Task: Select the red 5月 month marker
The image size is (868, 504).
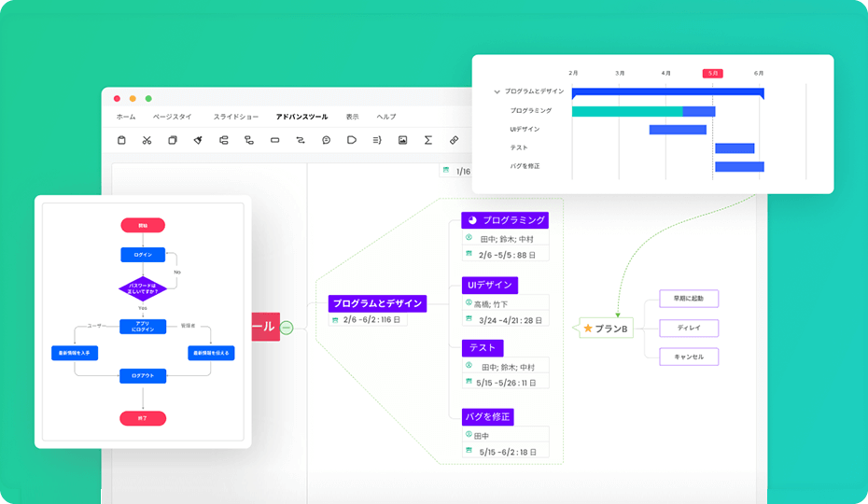Action: coord(712,73)
